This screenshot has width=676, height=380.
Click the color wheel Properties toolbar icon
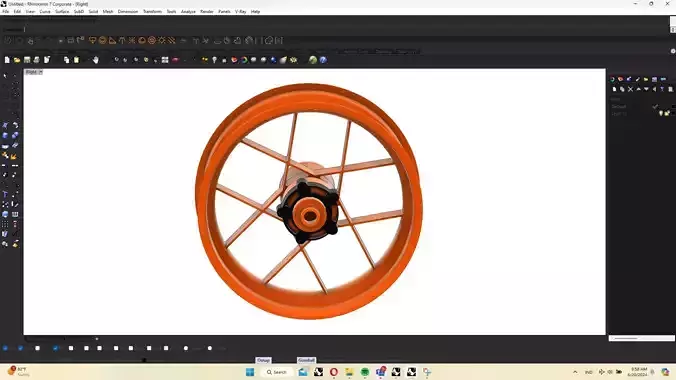(244, 60)
